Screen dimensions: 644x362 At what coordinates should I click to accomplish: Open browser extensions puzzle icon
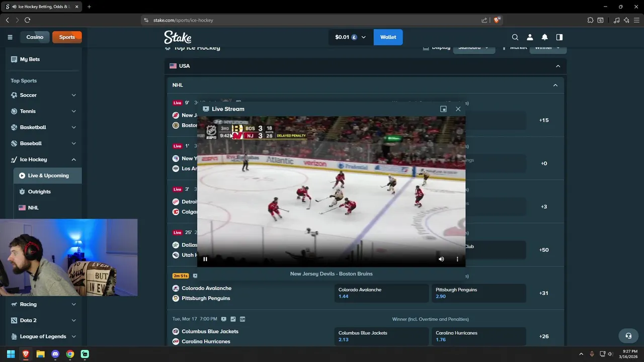coord(590,20)
